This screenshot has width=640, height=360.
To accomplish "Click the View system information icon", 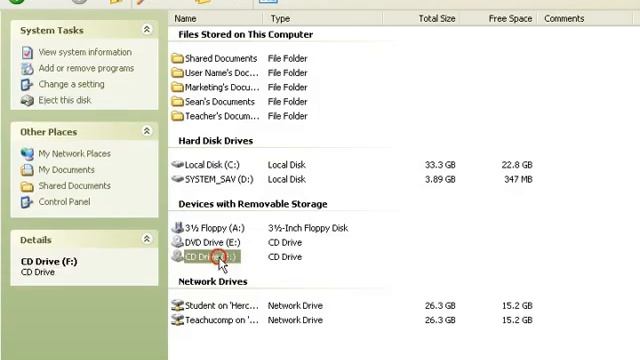I will pyautogui.click(x=27, y=53).
